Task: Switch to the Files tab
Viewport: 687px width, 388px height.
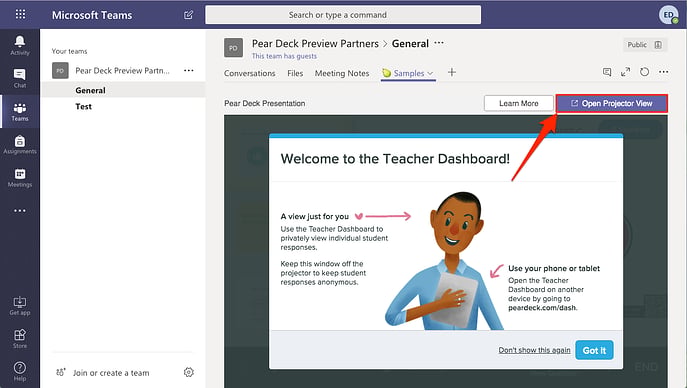Action: (295, 73)
